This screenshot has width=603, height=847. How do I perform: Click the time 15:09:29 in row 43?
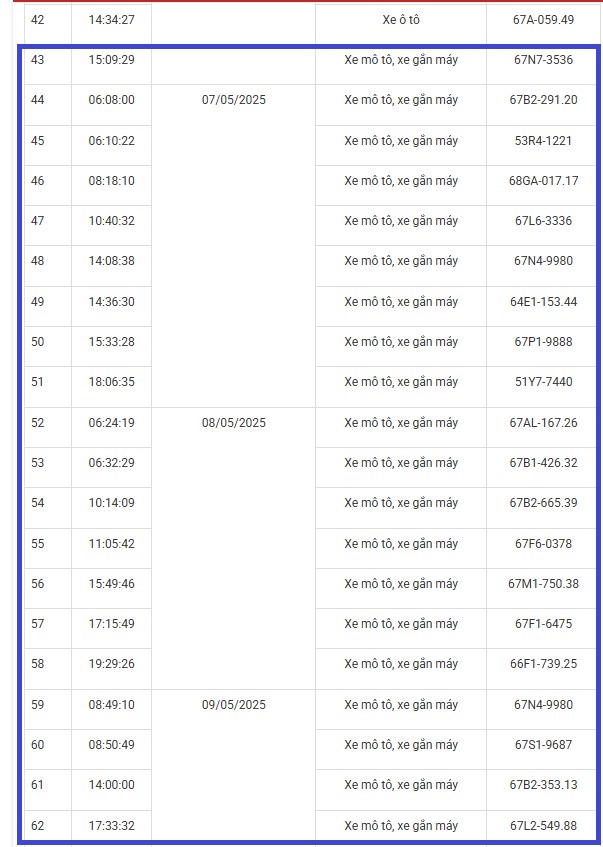coord(112,60)
